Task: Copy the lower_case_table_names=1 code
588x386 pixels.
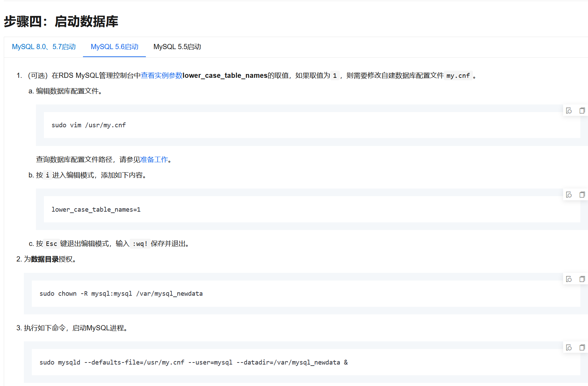Action: point(582,195)
